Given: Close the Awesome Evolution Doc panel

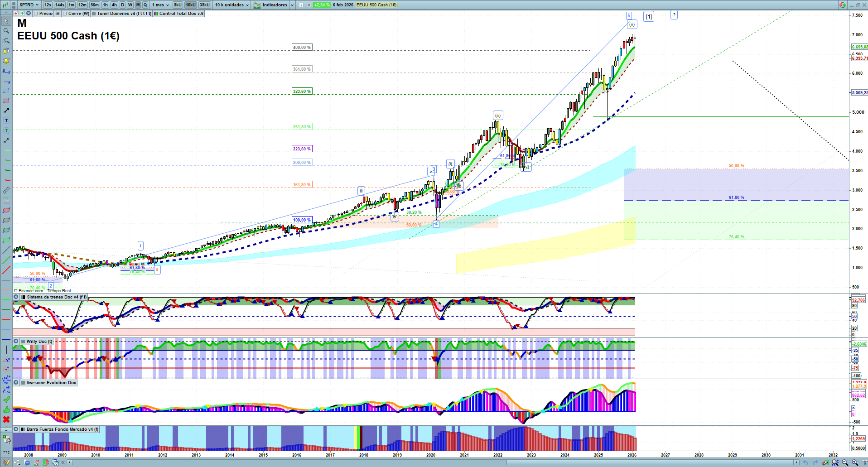Looking at the screenshot, I should pyautogui.click(x=16, y=383).
